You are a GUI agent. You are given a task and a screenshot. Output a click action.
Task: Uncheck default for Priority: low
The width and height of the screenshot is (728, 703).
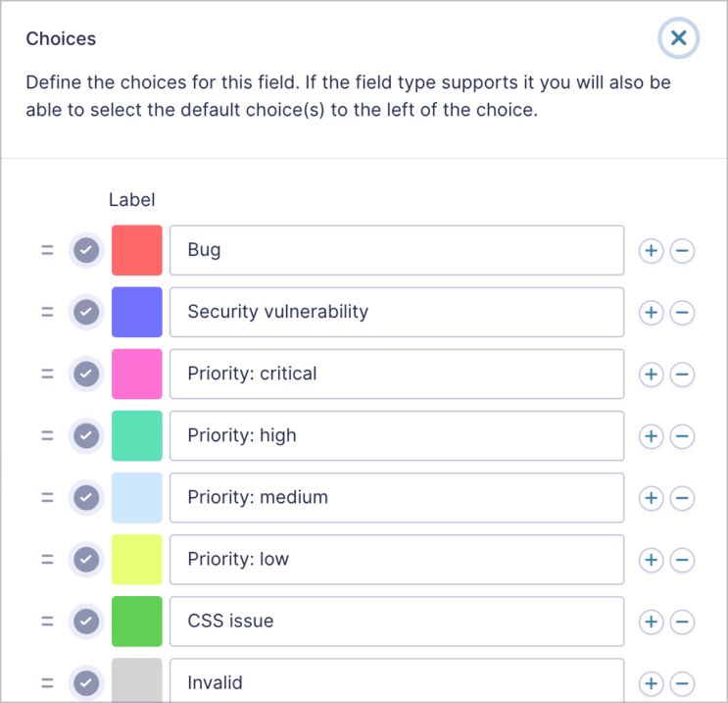[x=87, y=560]
